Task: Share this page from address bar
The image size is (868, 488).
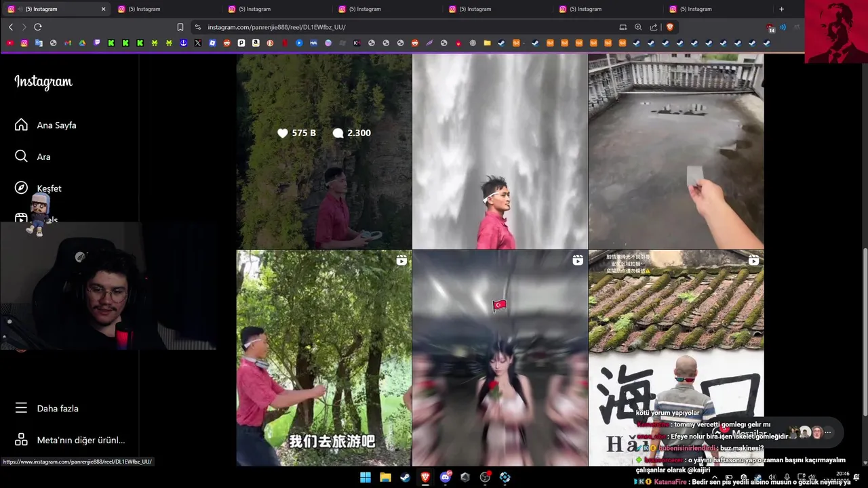Action: 654,27
